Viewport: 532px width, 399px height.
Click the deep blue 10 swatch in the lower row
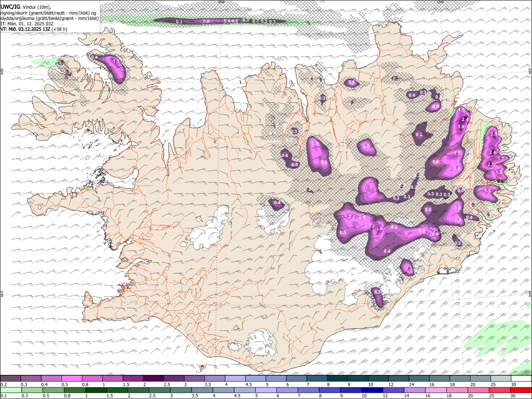click(x=372, y=390)
